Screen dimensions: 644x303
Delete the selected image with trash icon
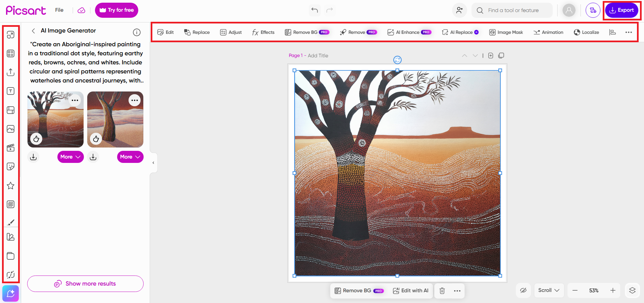tap(442, 291)
